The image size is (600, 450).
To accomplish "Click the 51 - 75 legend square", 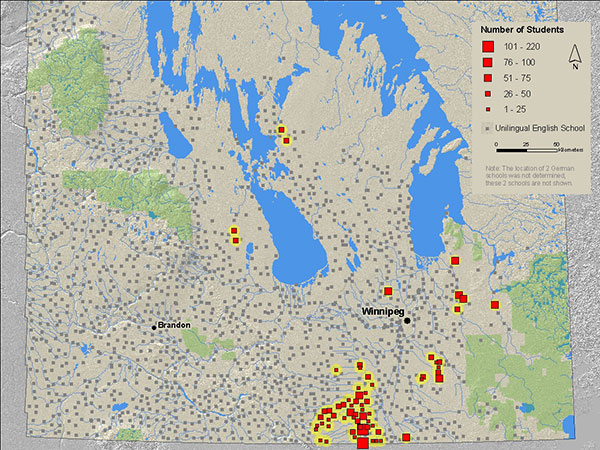I will coord(487,78).
